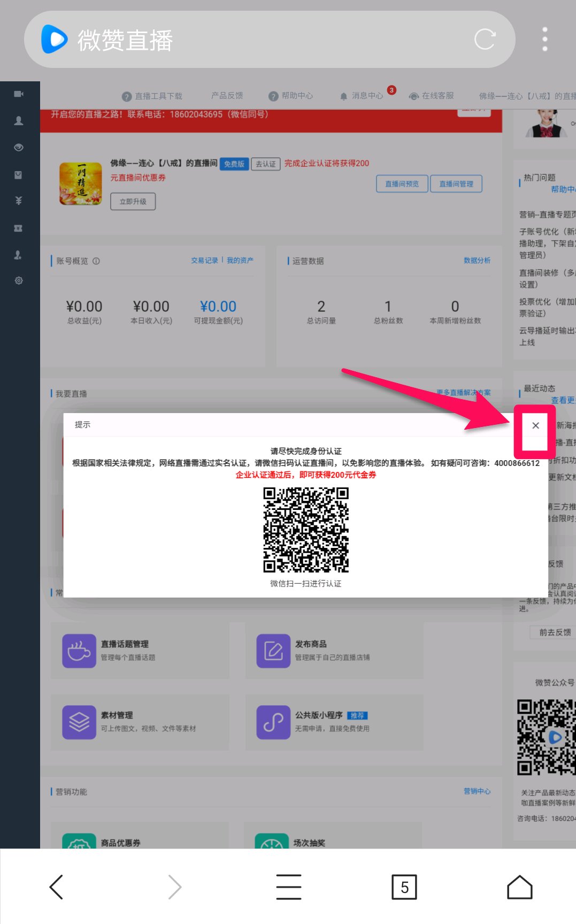Click the 去认证 button
Screen dimensions: 576x924
[x=266, y=164]
